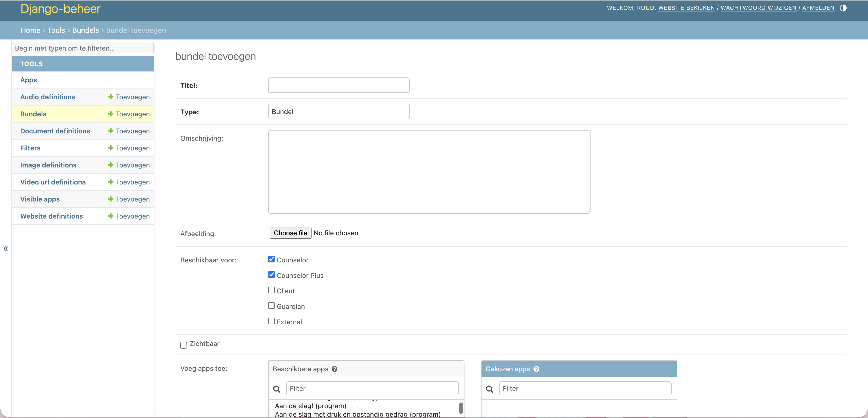Enable the Client checkbox
This screenshot has height=418, width=868.
point(271,290)
